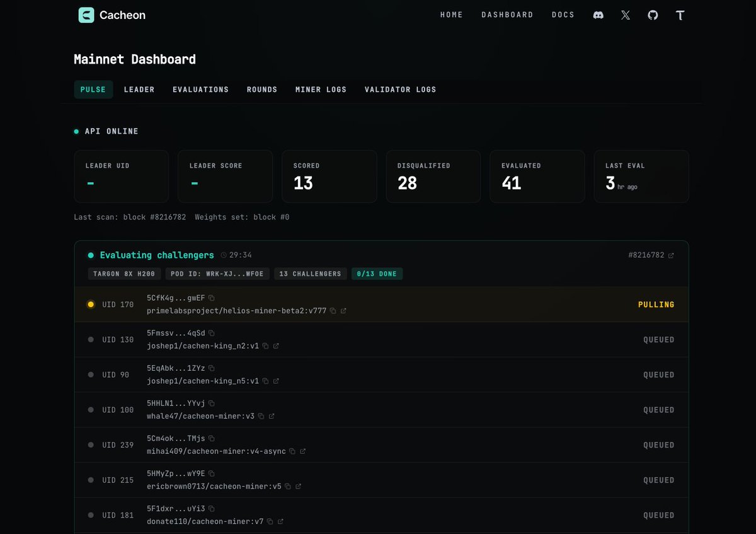Open external link for ericbrown0713/cacheon-miner:v5

(x=299, y=487)
